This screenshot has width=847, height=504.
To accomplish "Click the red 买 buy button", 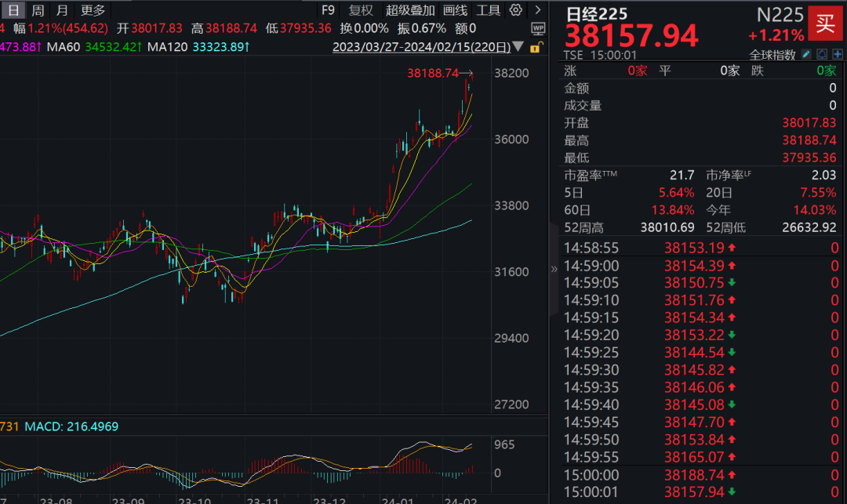I will [825, 24].
